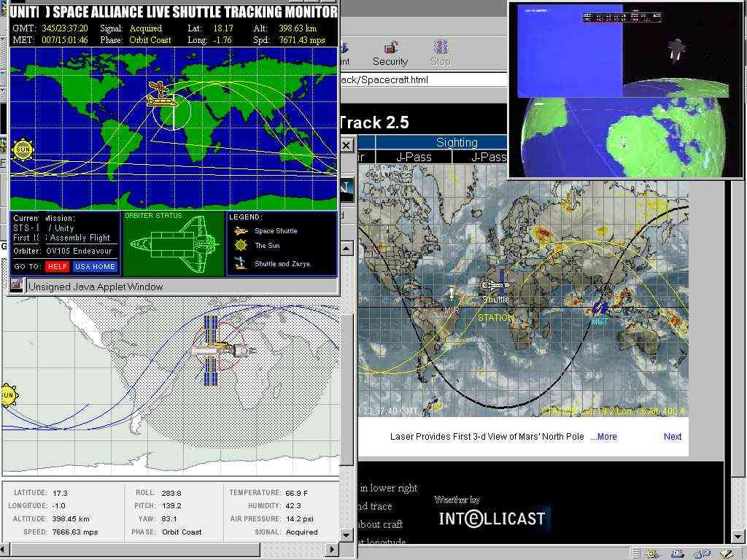Screen dimensions: 747x560
Task: Open the ...More link after the Mars headline
Action: [603, 437]
